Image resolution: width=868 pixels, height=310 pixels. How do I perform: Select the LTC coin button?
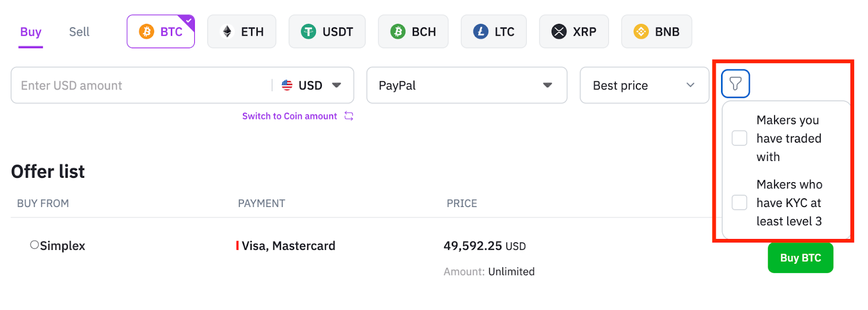pyautogui.click(x=494, y=31)
